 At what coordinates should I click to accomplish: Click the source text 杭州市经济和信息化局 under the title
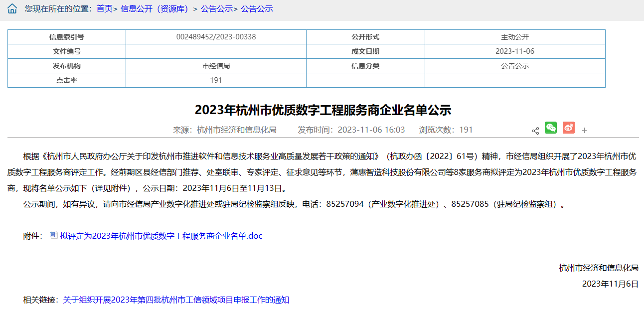tap(236, 130)
